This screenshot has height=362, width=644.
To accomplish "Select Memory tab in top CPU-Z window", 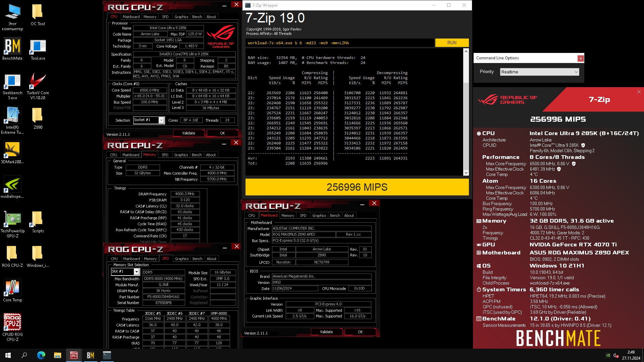I will point(150,17).
